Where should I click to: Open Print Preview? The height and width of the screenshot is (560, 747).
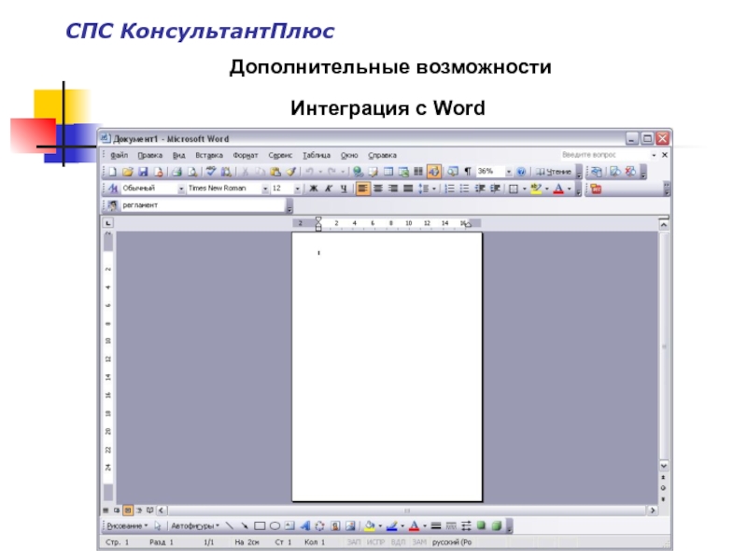pos(192,172)
